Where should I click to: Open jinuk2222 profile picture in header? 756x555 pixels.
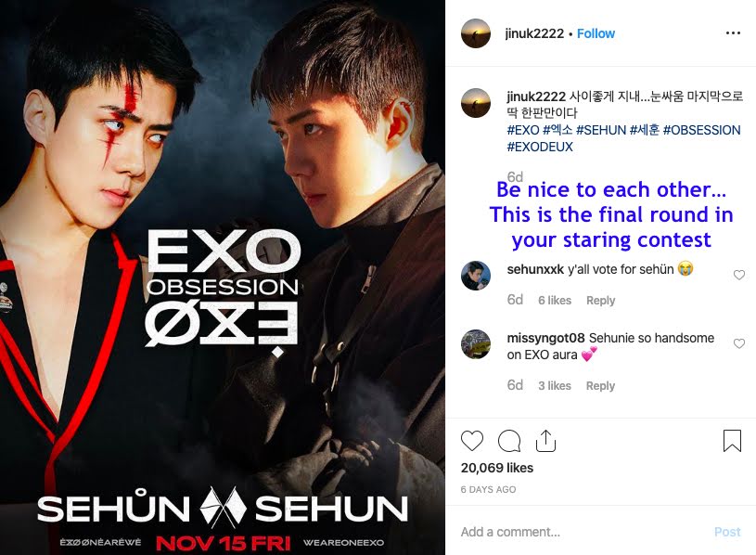click(476, 33)
